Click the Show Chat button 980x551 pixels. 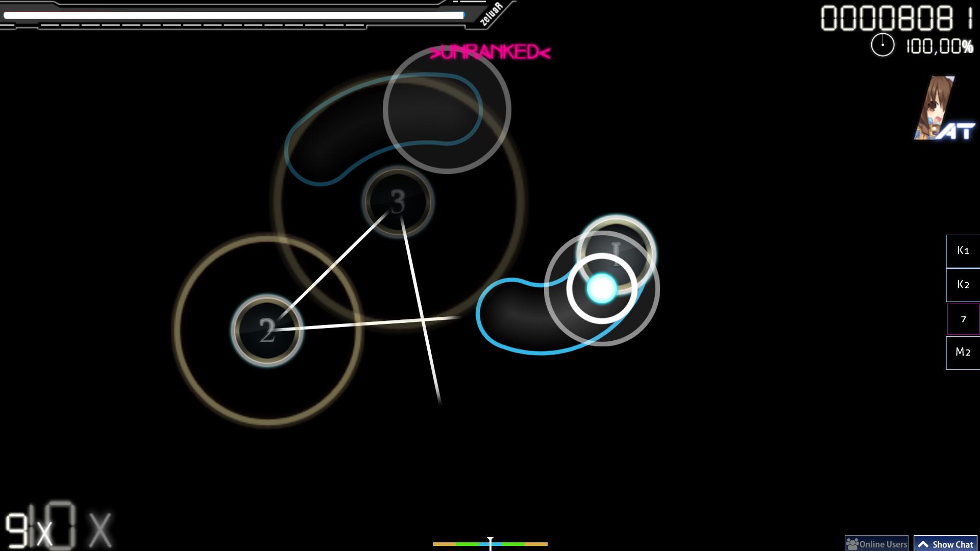pyautogui.click(x=945, y=544)
